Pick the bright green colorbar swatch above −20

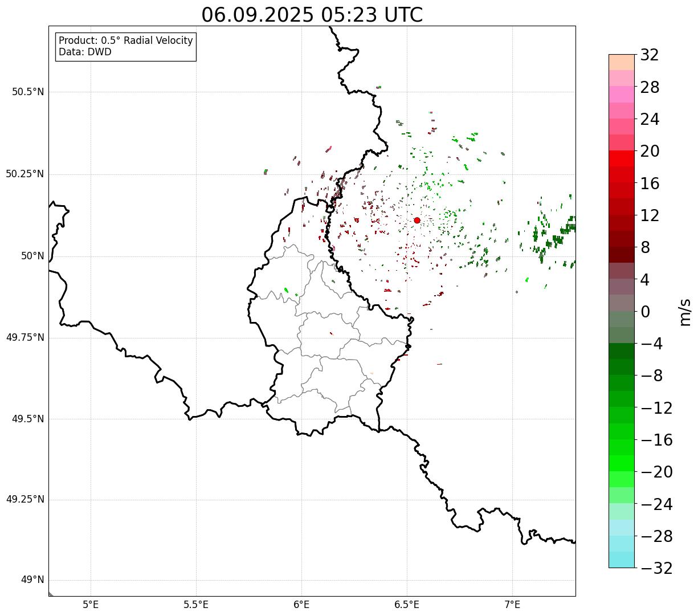click(x=622, y=463)
